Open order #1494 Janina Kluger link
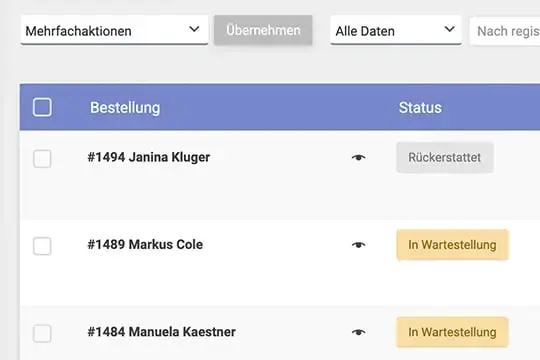 click(149, 157)
